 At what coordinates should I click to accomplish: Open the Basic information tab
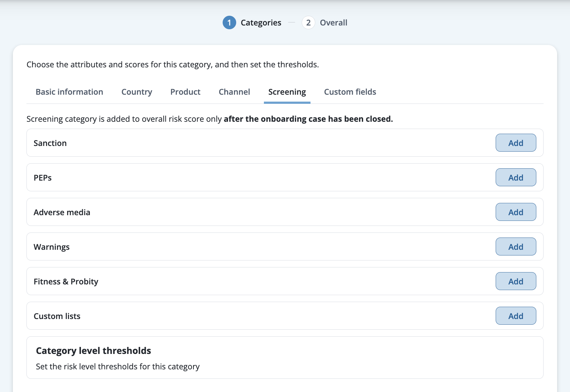pyautogui.click(x=69, y=92)
